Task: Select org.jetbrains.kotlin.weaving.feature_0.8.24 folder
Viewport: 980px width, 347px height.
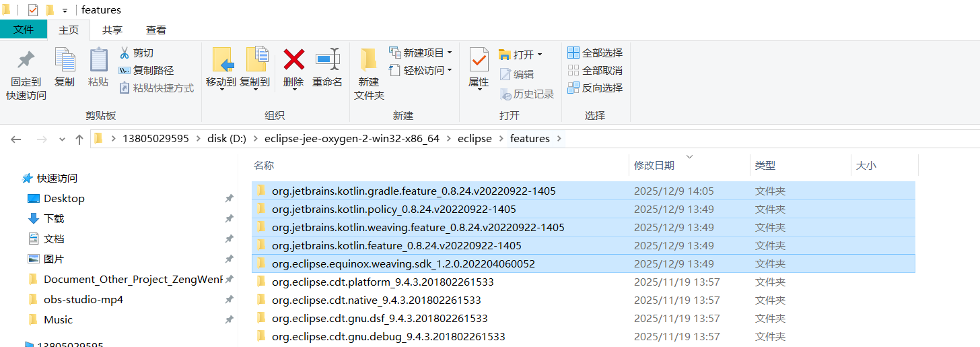Action: point(584,227)
